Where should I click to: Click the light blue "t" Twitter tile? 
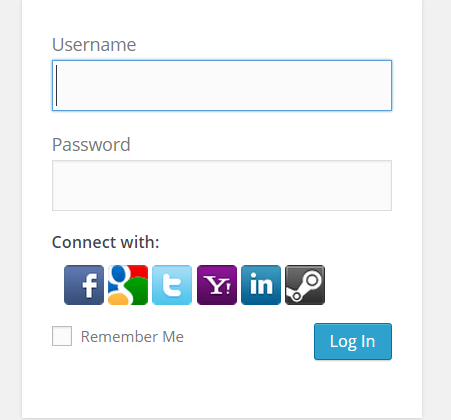coord(172,285)
